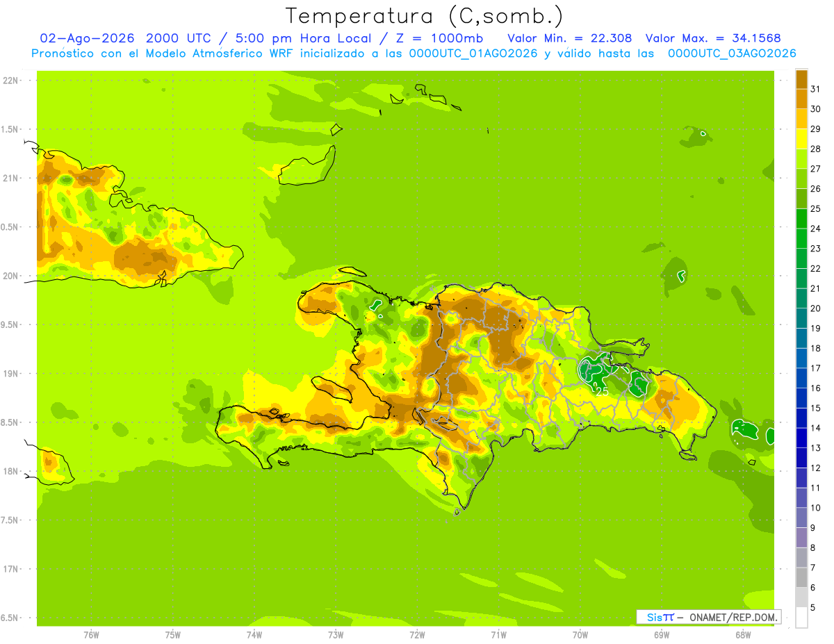Click the "74W" longitude label
This screenshot has width=834, height=644.
coord(254,634)
